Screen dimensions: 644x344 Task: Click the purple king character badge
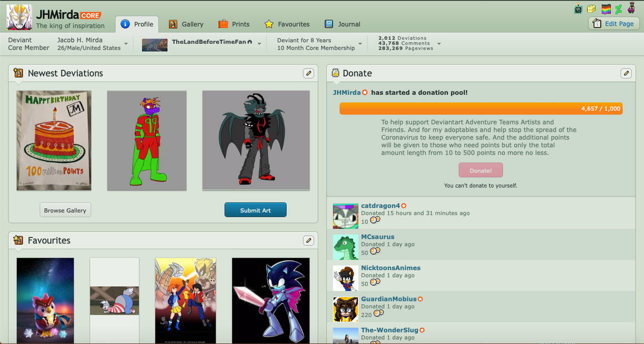point(631,8)
